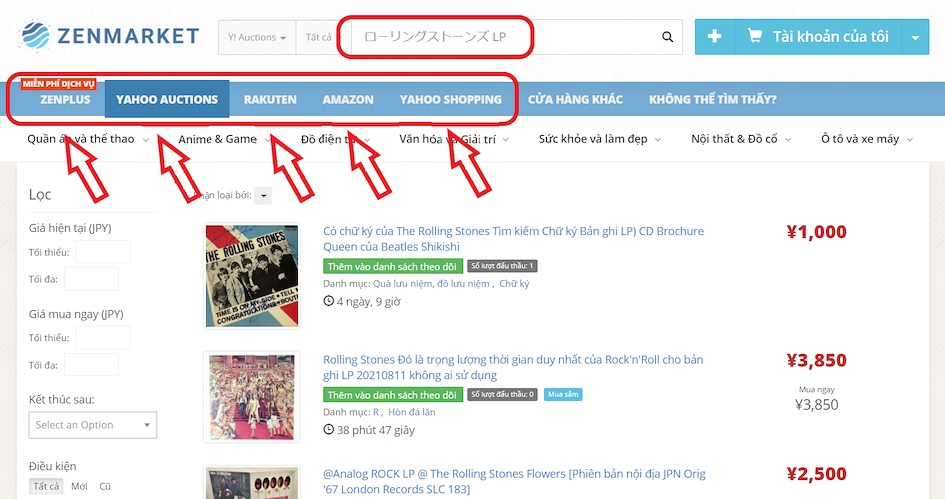
Task: Select Mới condition filter
Action: (x=79, y=486)
